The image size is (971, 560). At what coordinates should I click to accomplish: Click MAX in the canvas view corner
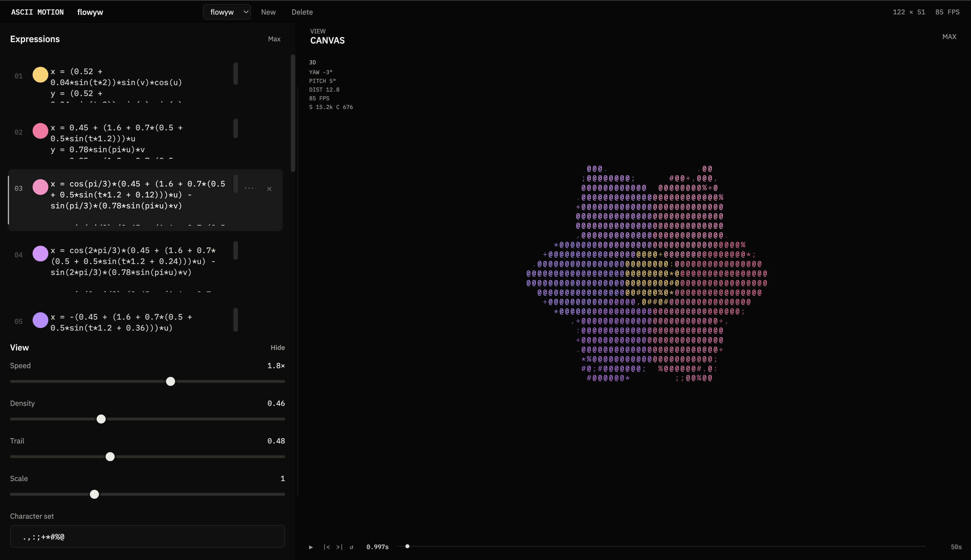pos(949,37)
